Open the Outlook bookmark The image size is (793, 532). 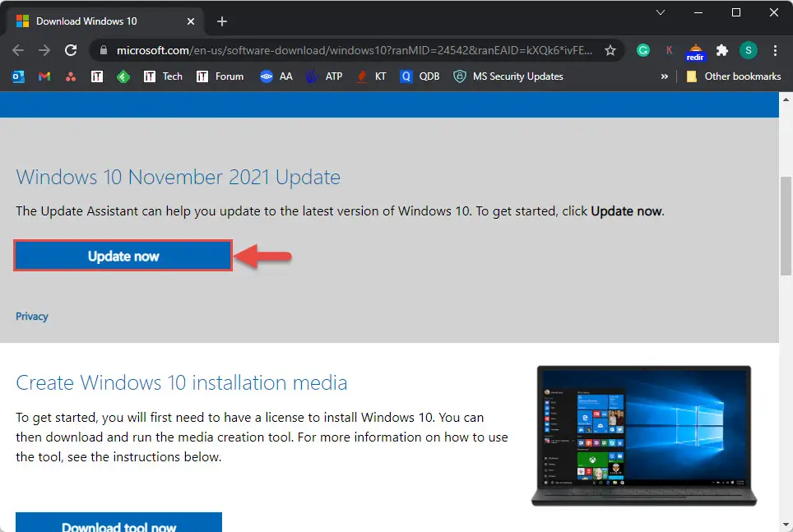tap(18, 76)
